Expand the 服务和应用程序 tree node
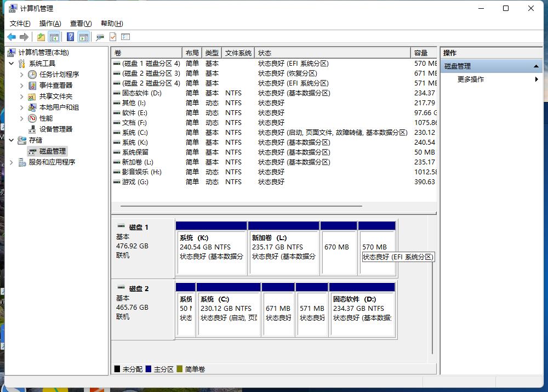548x392 pixels. pyautogui.click(x=11, y=162)
